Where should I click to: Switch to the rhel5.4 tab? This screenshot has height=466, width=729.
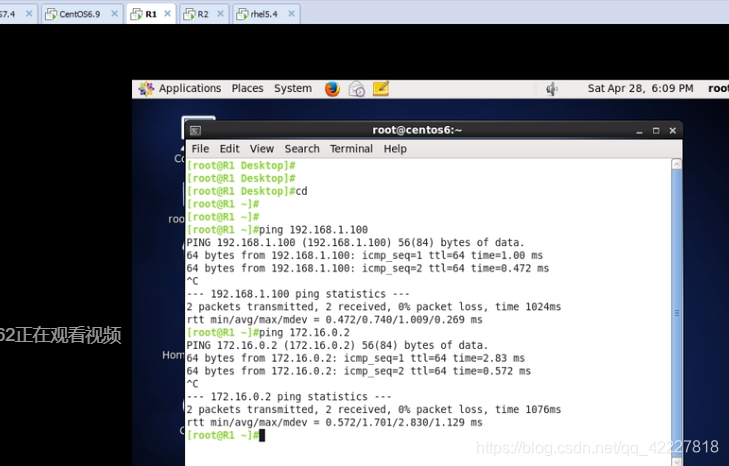pyautogui.click(x=264, y=14)
